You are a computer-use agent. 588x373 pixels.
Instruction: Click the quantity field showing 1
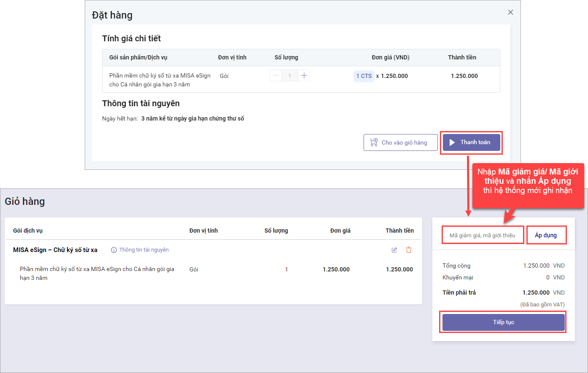click(x=290, y=76)
